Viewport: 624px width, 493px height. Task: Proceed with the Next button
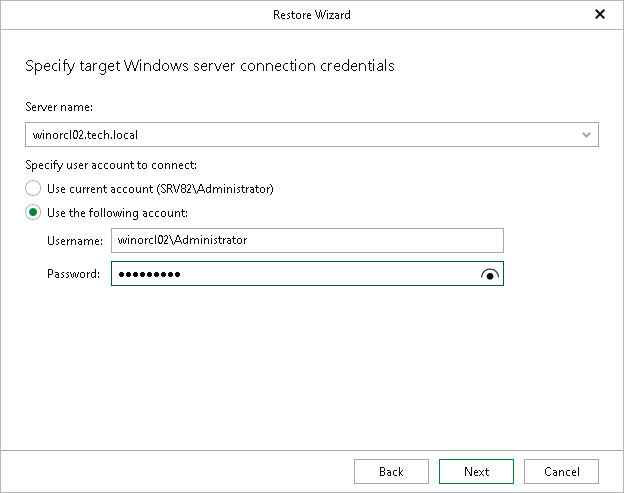click(476, 472)
